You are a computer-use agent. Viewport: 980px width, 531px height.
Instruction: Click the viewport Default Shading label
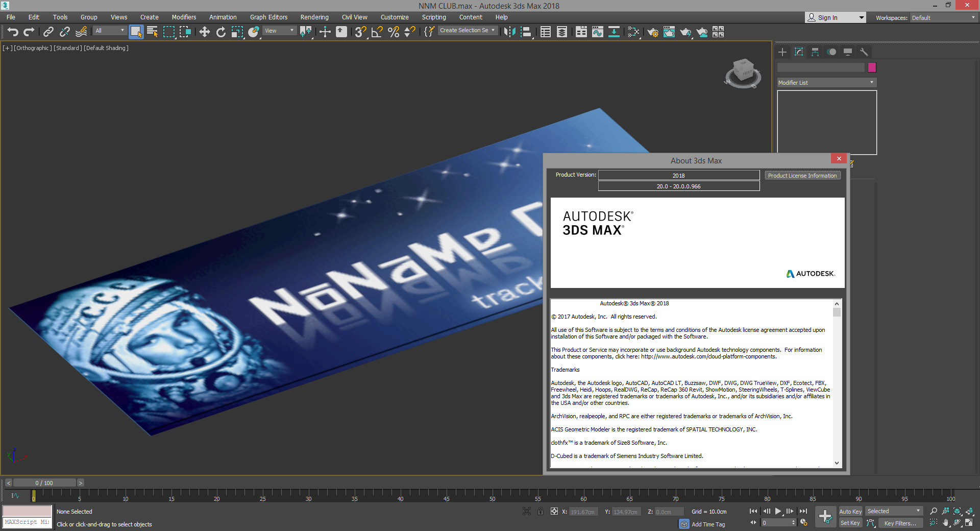click(106, 48)
